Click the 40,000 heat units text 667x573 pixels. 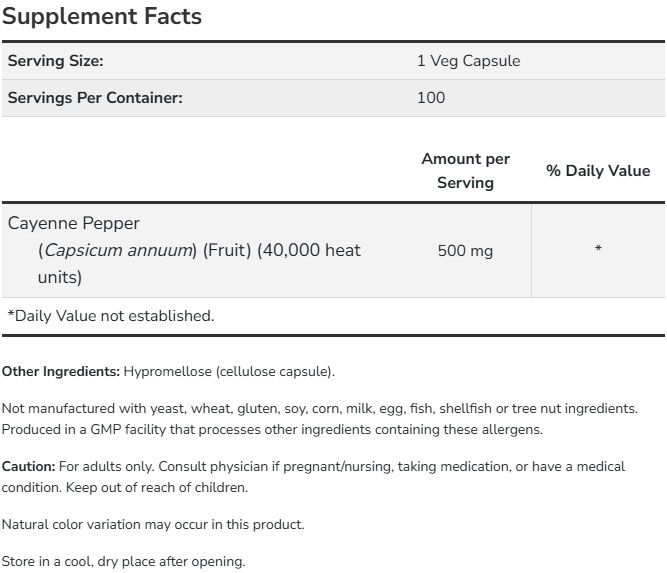308,250
